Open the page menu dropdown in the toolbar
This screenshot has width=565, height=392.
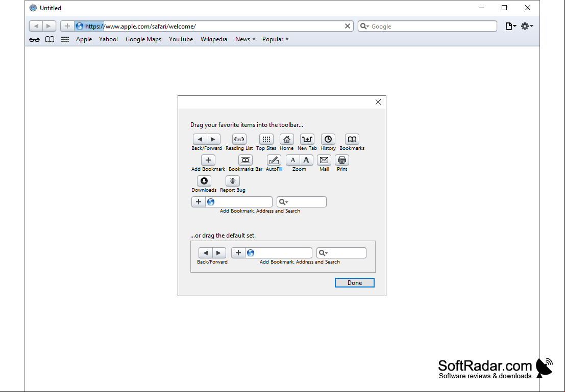coord(511,27)
